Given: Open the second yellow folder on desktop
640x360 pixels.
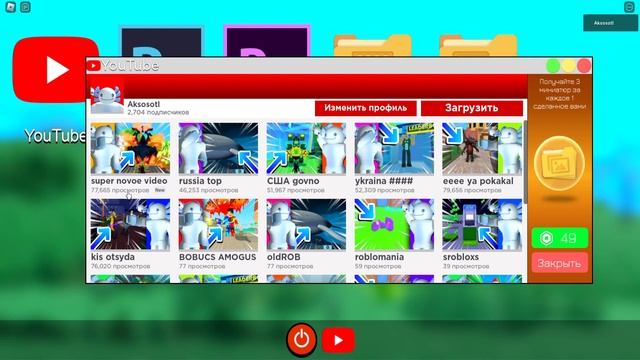Looking at the screenshot, I should pyautogui.click(x=478, y=46).
